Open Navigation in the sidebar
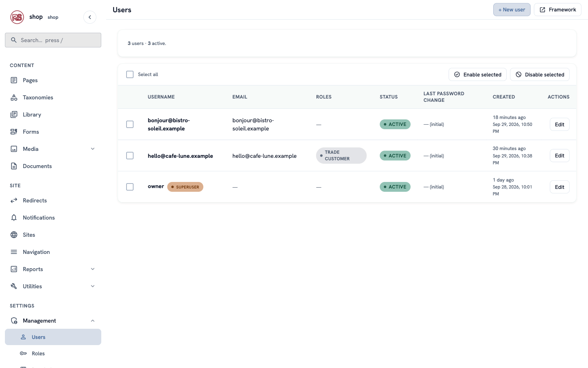 point(53,252)
